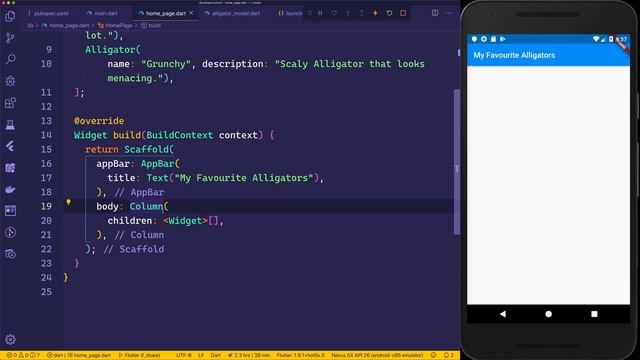Image resolution: width=640 pixels, height=360 pixels.
Task: Open the Explorer view in activity bar
Action: point(10,16)
